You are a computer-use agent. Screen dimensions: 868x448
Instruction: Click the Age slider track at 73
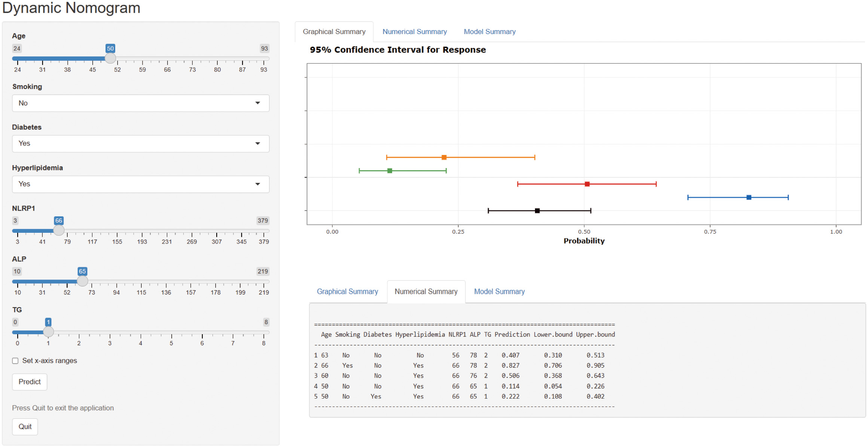pos(192,59)
